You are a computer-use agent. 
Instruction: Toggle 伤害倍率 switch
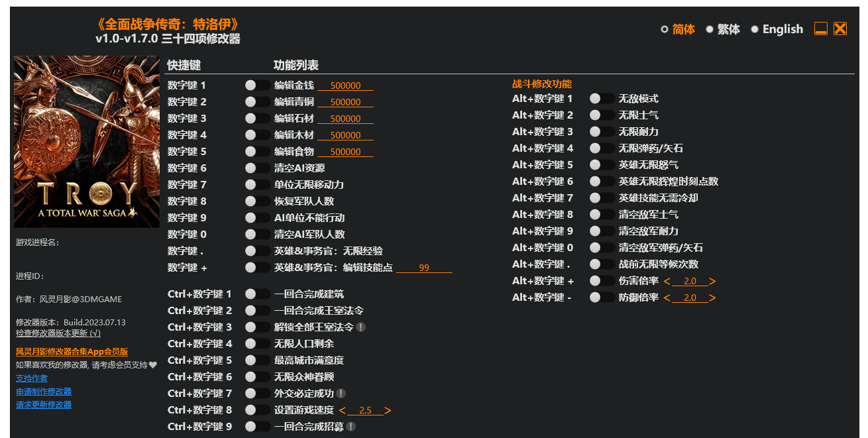tap(602, 281)
